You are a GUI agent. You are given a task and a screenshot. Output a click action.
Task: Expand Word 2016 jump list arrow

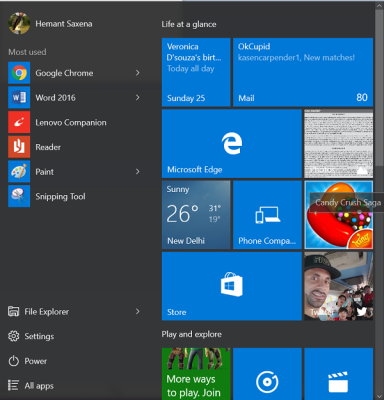[138, 97]
